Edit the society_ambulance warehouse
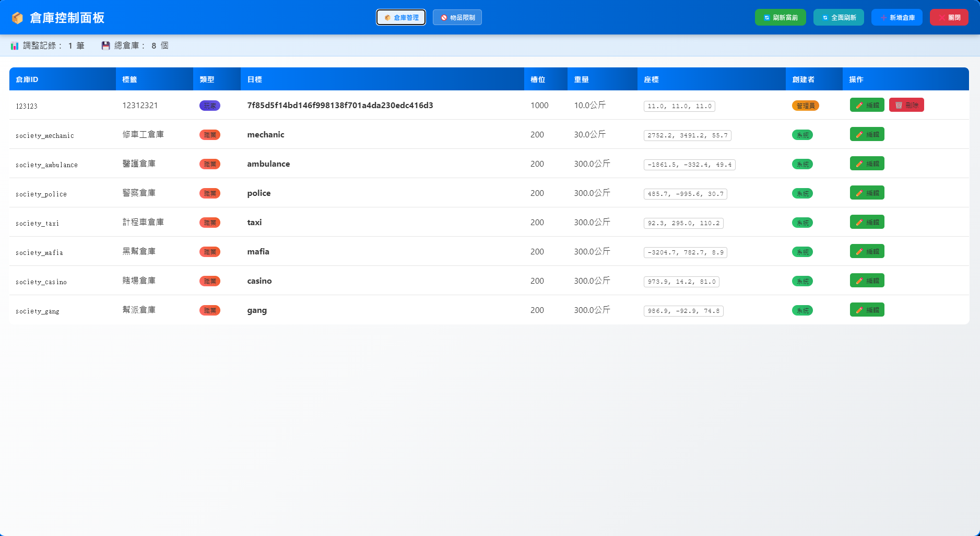The image size is (980, 536). click(x=867, y=164)
